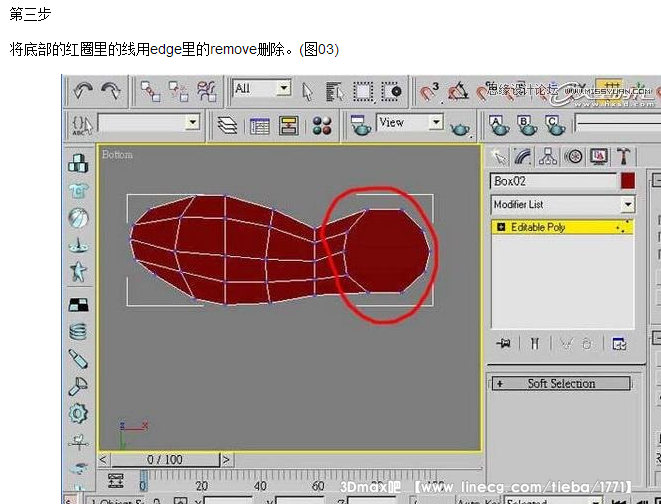Click the Undo arrow icon
661x504 pixels.
tap(83, 91)
